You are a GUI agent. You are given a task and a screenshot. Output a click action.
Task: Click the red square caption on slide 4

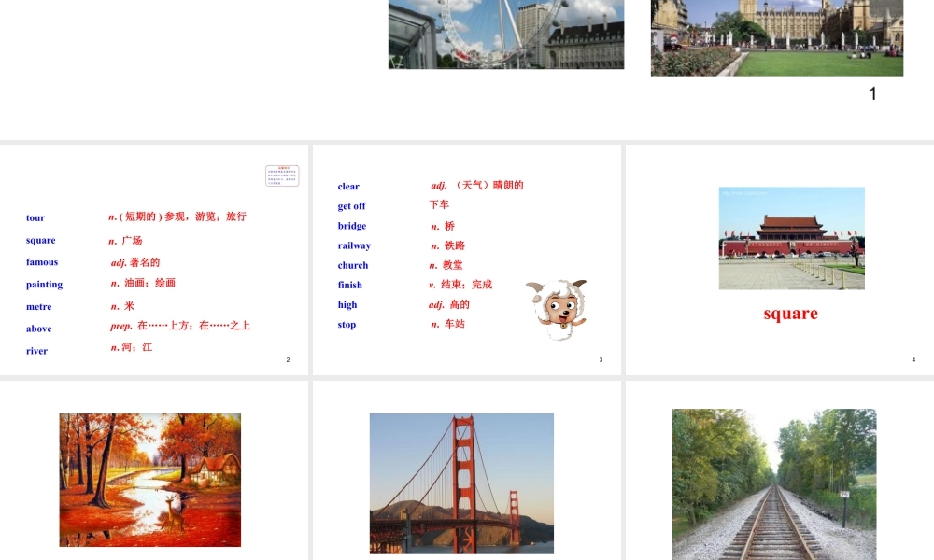pyautogui.click(x=791, y=313)
